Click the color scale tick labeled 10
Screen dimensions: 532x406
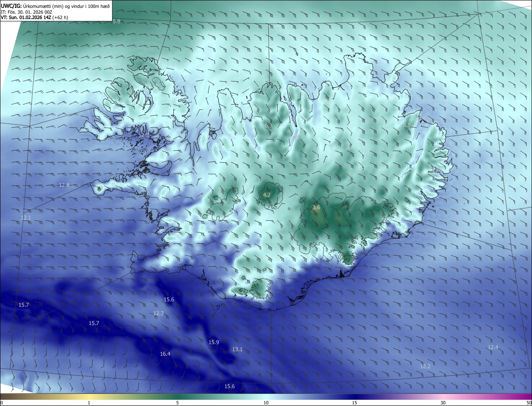pos(266,403)
